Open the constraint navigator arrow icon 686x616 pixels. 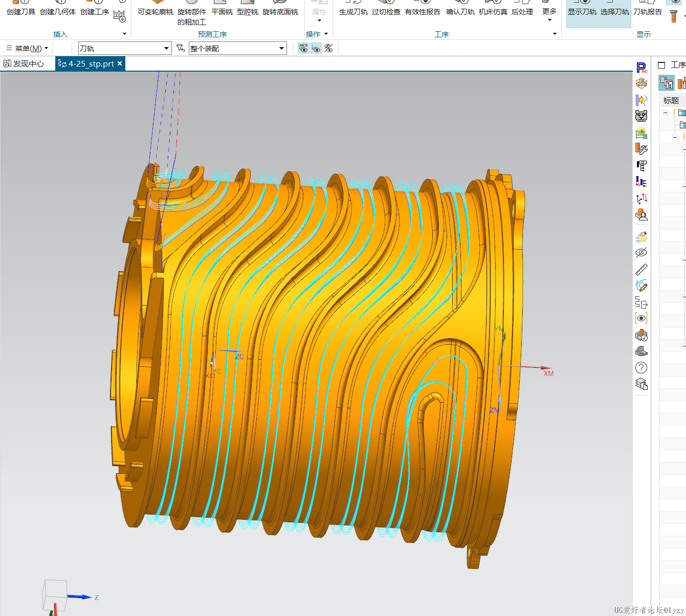coord(641,100)
